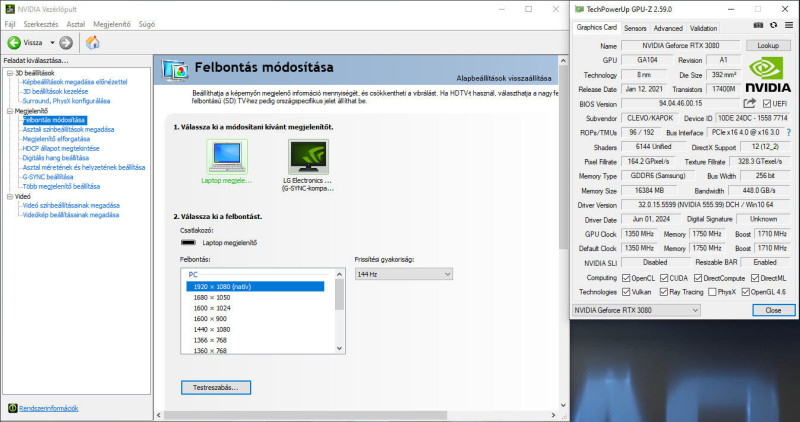The height and width of the screenshot is (422, 800).
Task: Open the GPU-Z hamburger menu
Action: (x=789, y=25)
